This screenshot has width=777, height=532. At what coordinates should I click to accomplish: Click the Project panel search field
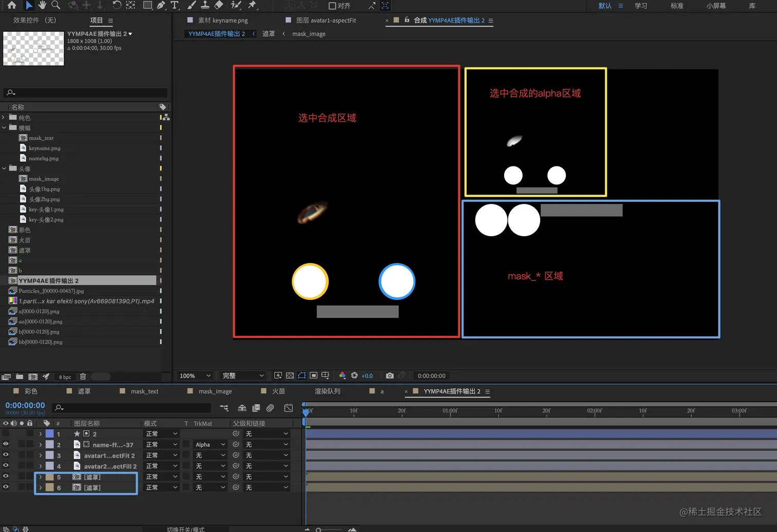point(87,93)
